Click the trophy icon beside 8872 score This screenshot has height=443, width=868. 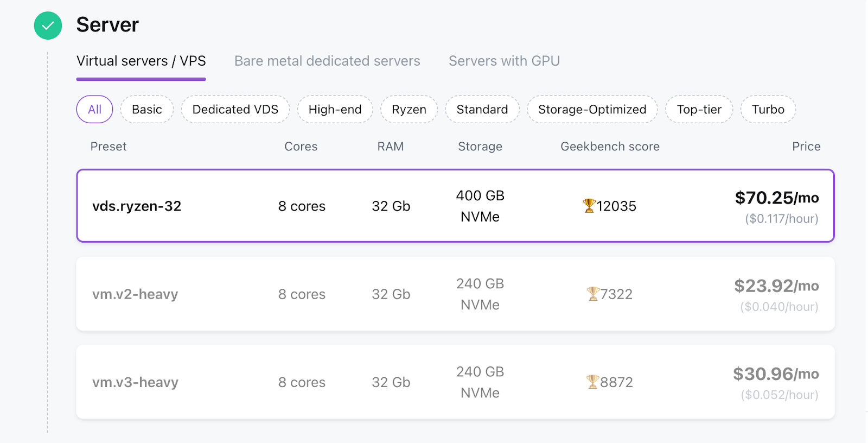click(x=592, y=382)
